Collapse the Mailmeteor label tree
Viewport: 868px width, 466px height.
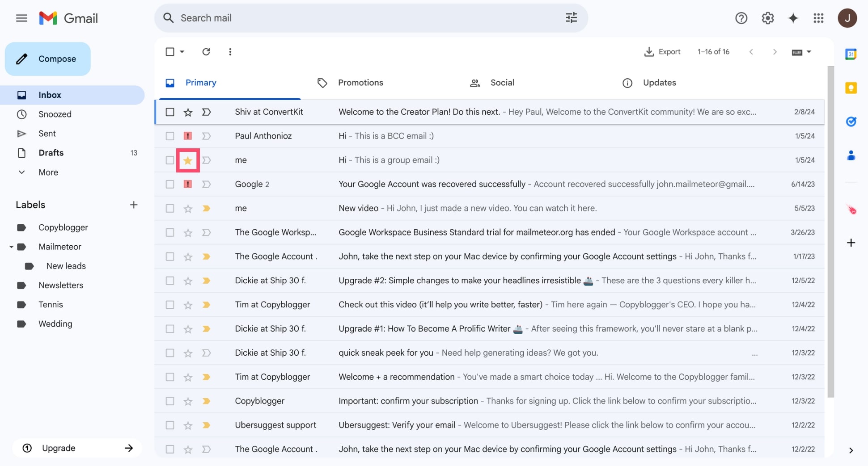tap(11, 247)
